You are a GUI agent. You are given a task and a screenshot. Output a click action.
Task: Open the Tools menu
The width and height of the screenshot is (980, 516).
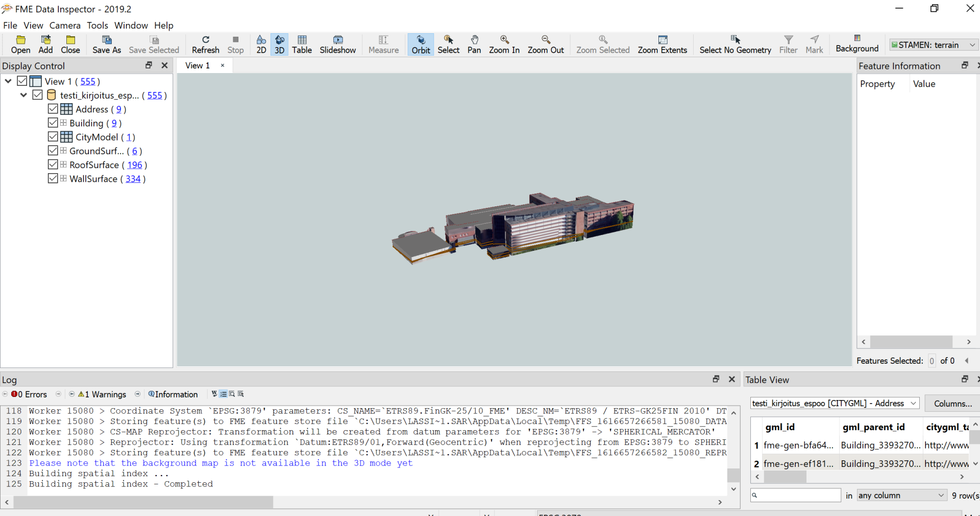coord(97,26)
